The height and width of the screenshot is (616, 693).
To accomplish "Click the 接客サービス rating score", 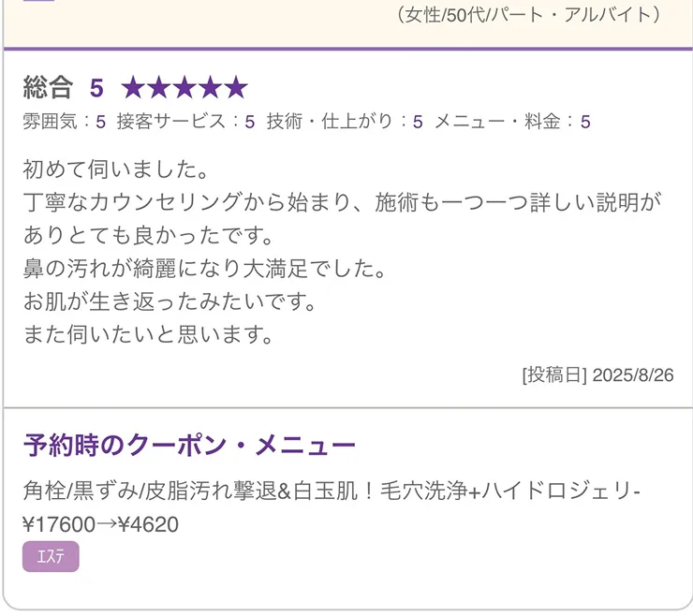I will pyautogui.click(x=250, y=122).
